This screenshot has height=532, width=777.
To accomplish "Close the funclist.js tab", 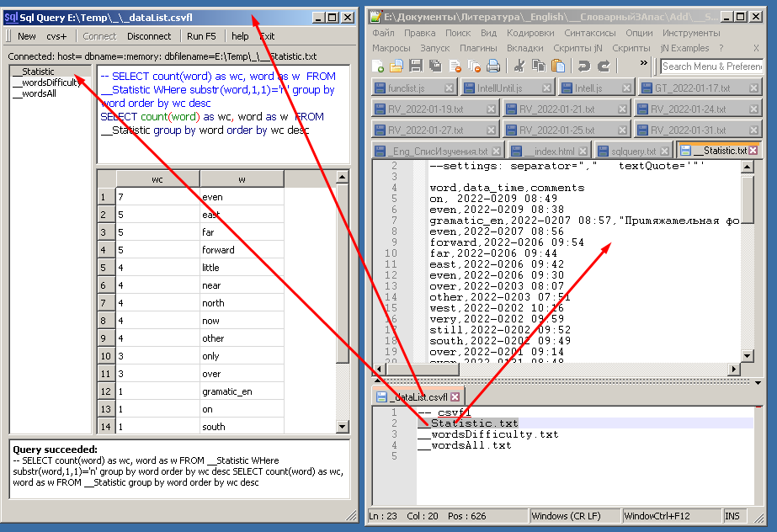I will [449, 88].
